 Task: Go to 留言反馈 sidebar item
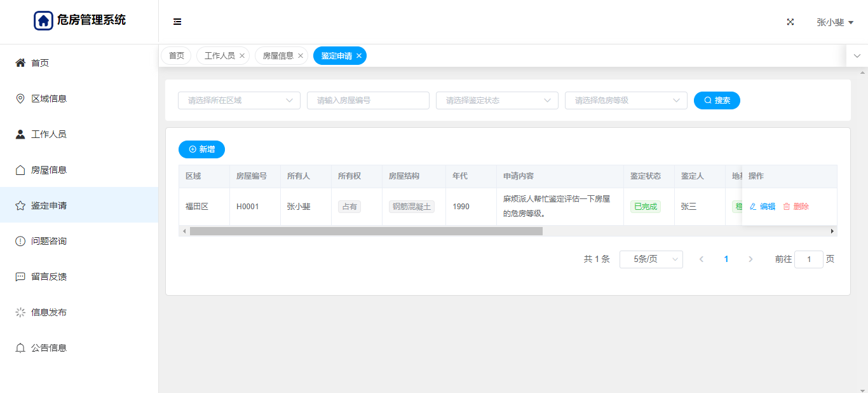49,277
